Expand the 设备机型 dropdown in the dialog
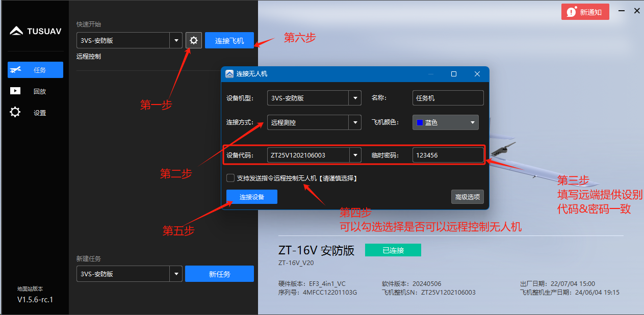 (355, 98)
